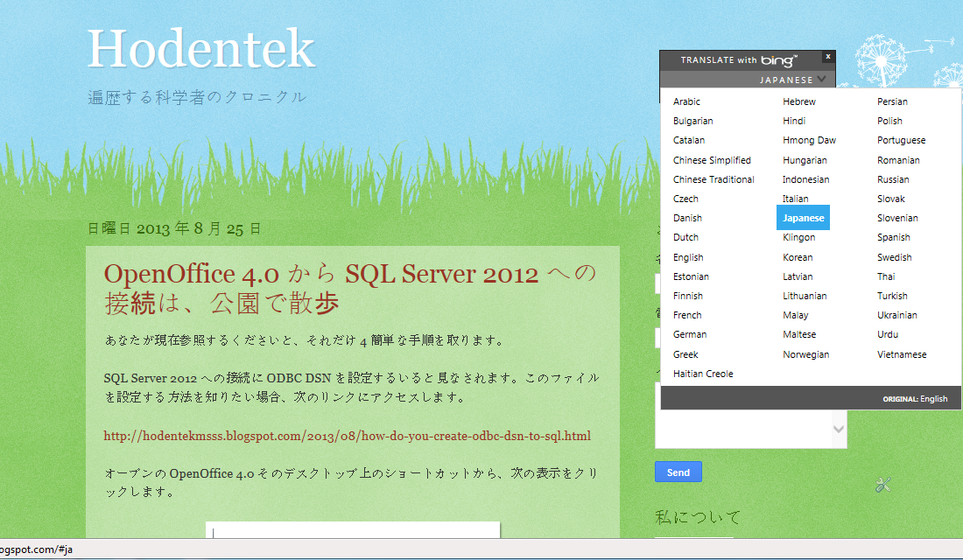Translate page to Spanish
The width and height of the screenshot is (963, 560).
894,238
